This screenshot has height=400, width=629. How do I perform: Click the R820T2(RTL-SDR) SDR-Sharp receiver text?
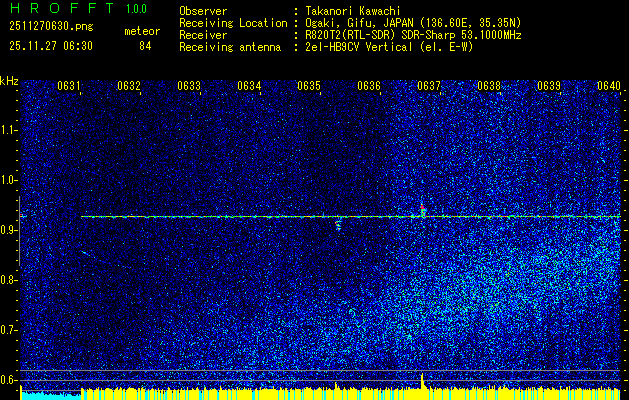point(413,35)
